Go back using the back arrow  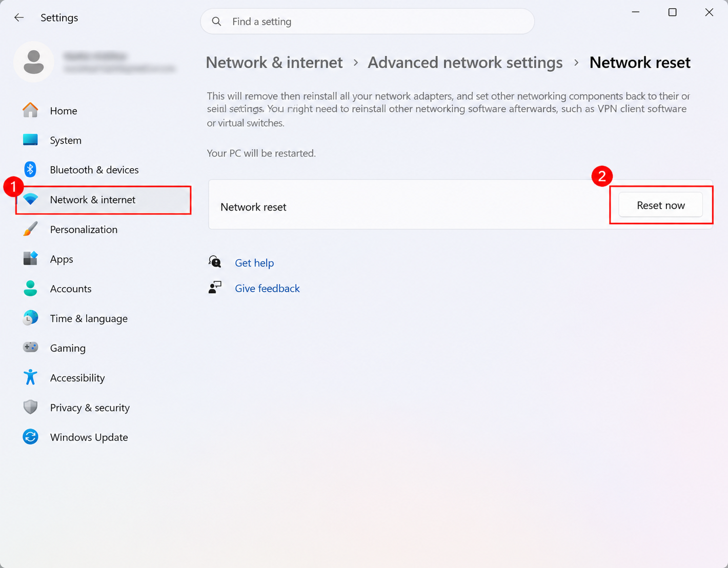click(x=19, y=17)
